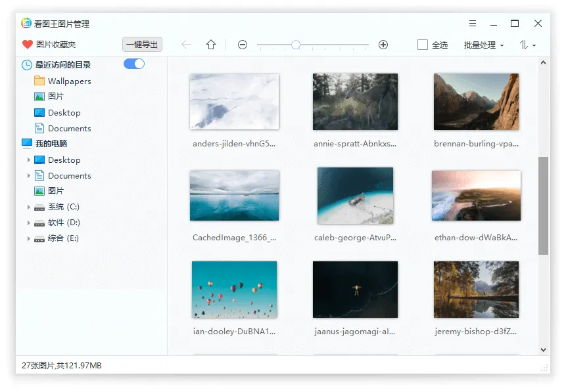Viewport: 566px width, 392px height.
Task: Click the zoom in plus icon
Action: point(383,45)
